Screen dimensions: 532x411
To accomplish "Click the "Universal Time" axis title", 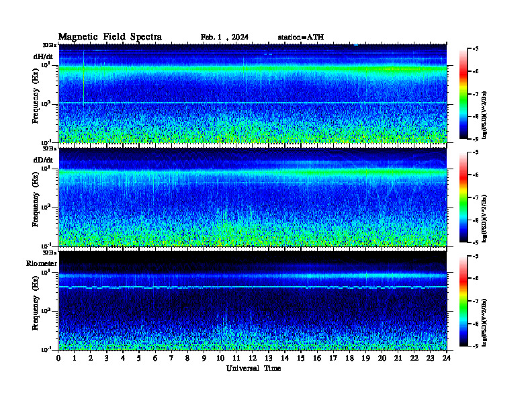I will pyautogui.click(x=253, y=368).
